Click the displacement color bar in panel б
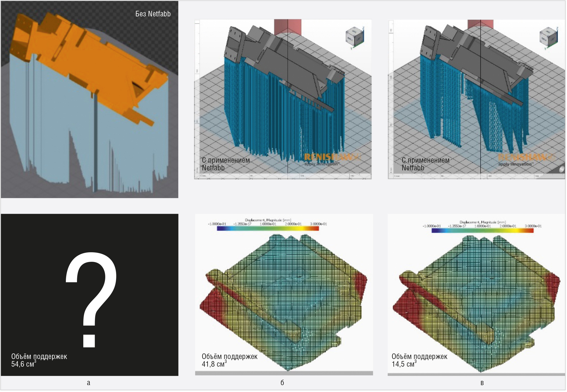 (x=268, y=229)
